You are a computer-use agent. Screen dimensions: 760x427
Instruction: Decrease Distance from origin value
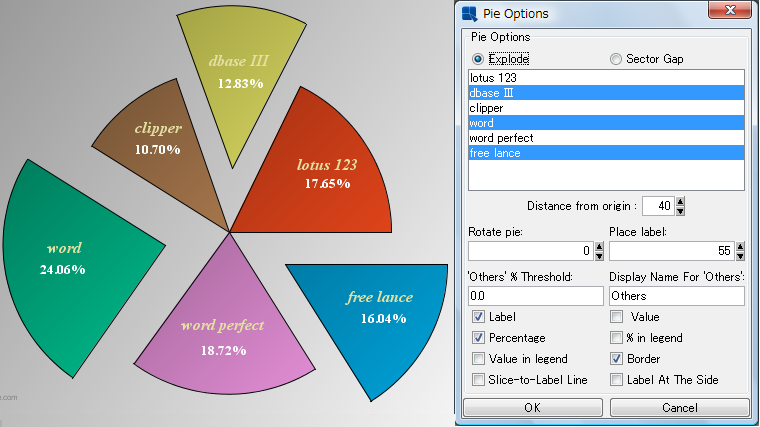[681, 211]
